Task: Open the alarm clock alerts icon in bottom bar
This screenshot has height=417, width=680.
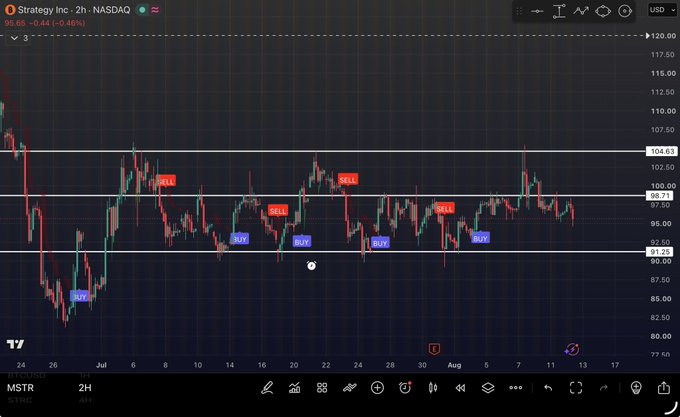Action: pos(405,388)
